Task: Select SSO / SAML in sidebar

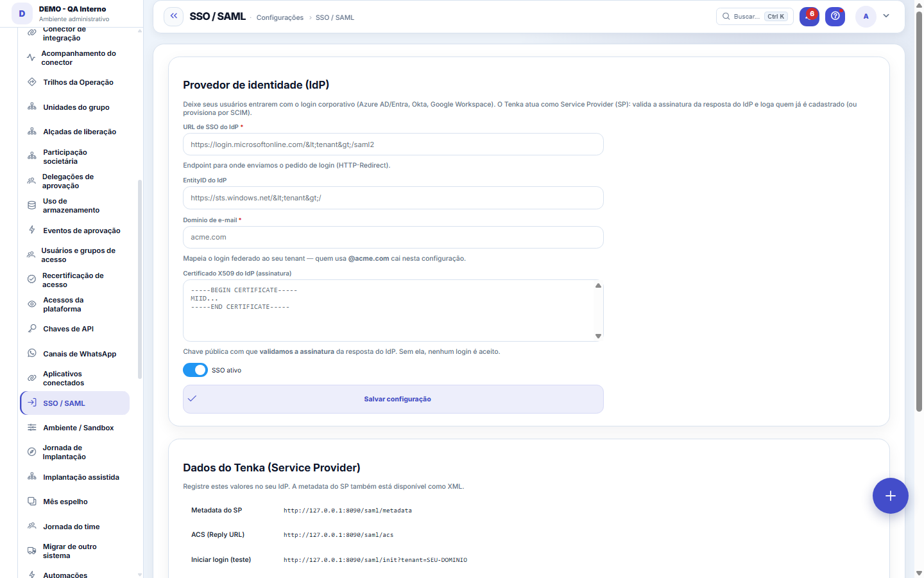Action: 75,403
